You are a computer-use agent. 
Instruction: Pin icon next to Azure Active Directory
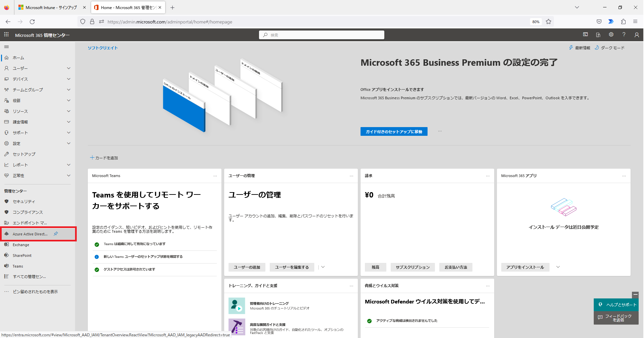click(x=56, y=234)
